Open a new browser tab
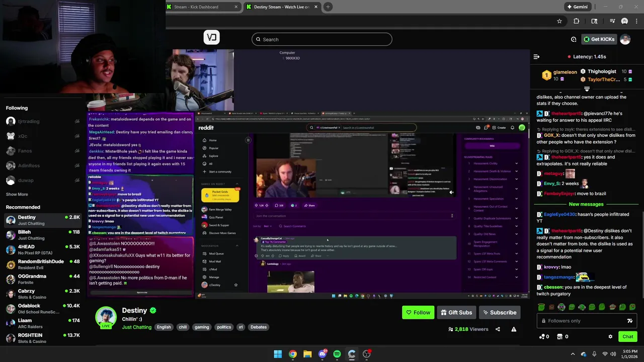 [328, 7]
